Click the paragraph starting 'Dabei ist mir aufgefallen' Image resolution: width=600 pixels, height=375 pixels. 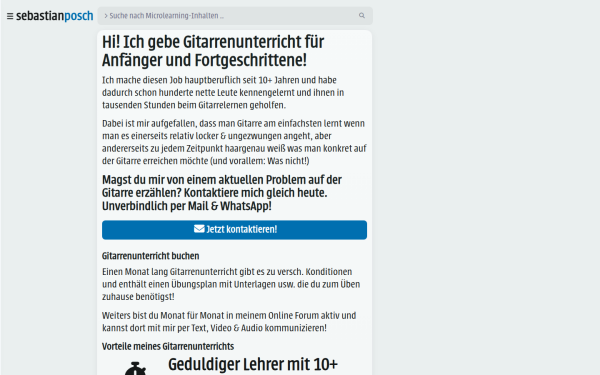point(234,142)
